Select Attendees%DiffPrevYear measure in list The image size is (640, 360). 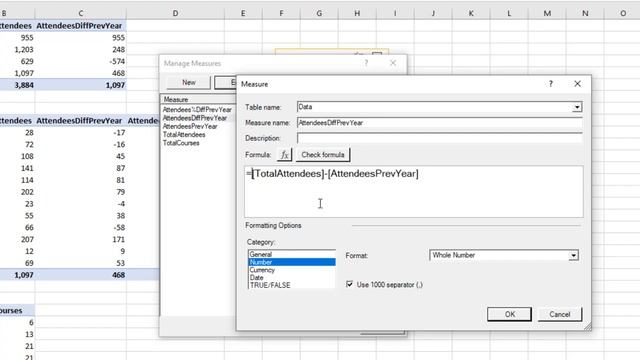click(197, 110)
